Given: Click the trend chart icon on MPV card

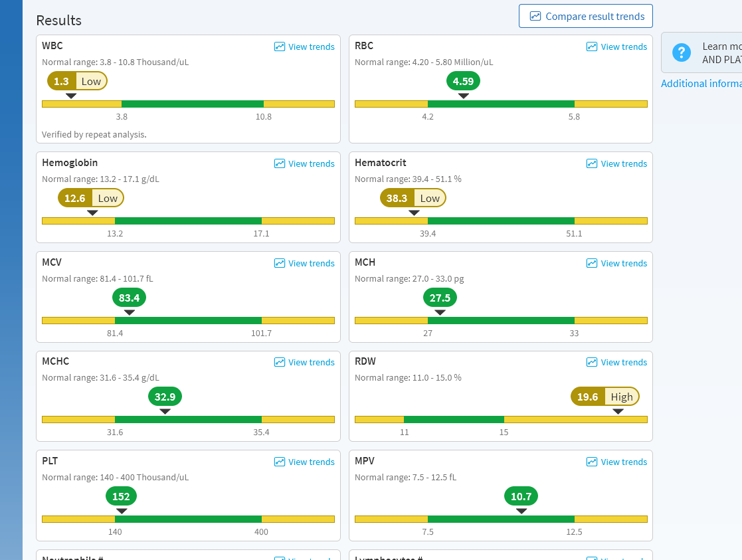Looking at the screenshot, I should 592,462.
